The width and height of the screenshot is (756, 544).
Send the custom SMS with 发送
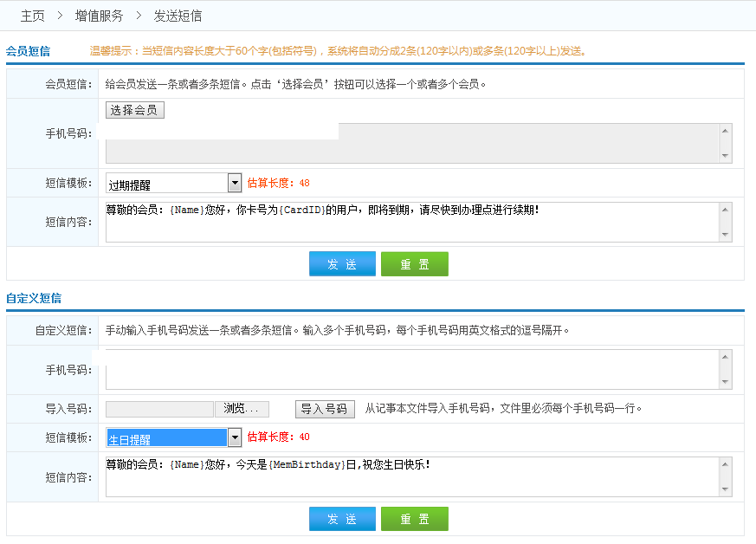pyautogui.click(x=342, y=519)
